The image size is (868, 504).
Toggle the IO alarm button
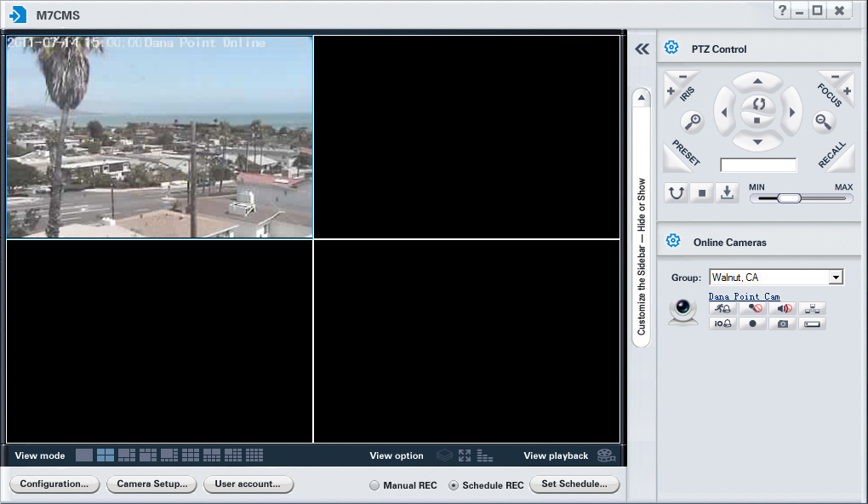(x=722, y=324)
